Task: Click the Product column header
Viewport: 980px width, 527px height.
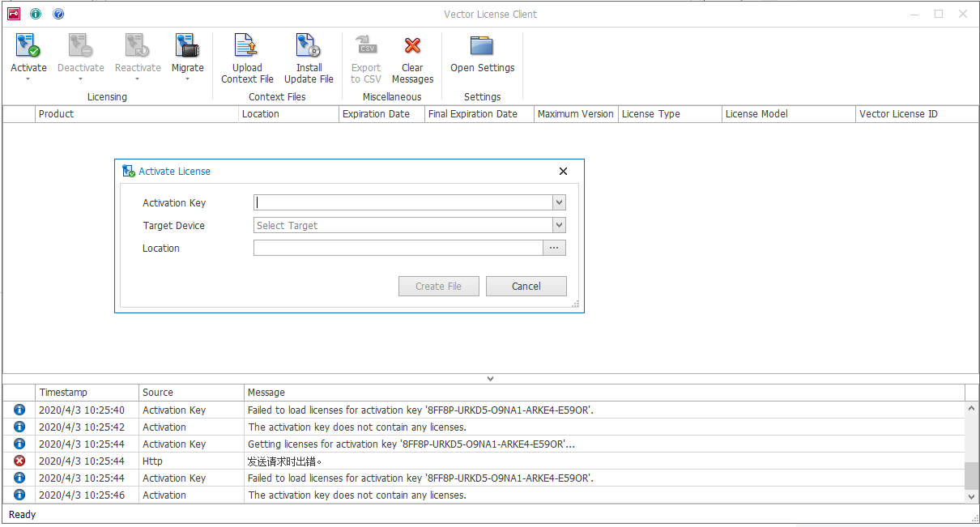Action: pyautogui.click(x=136, y=113)
